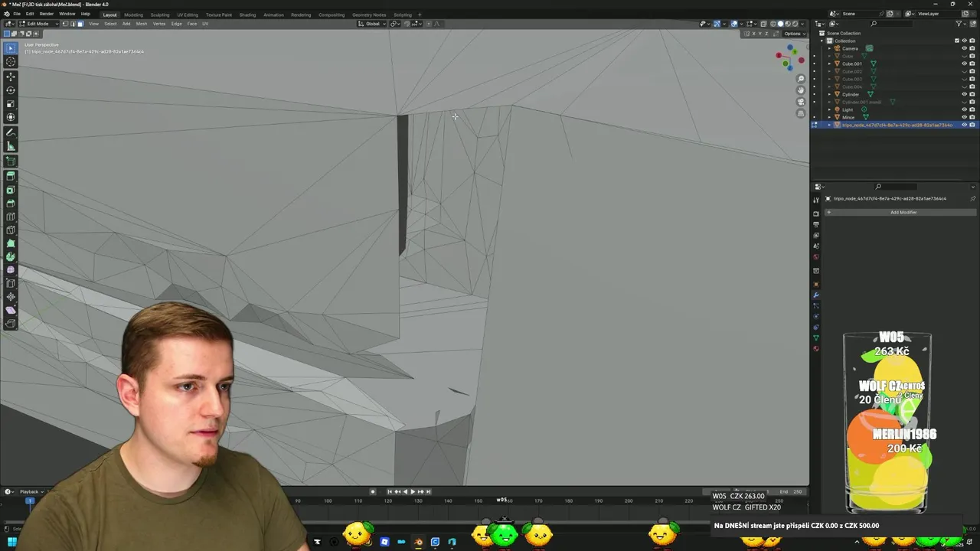Select the 3D Cursor tool
The width and height of the screenshot is (980, 551).
point(11,62)
